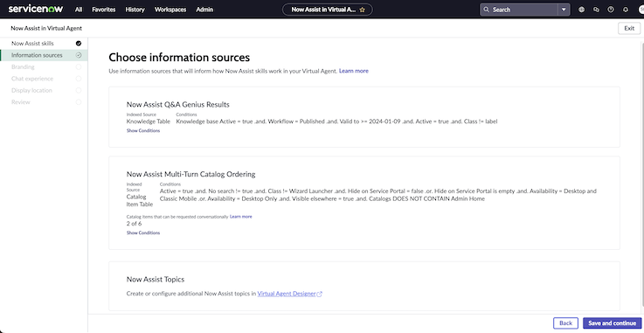Click the Back button
The image size is (644, 333).
coord(565,323)
